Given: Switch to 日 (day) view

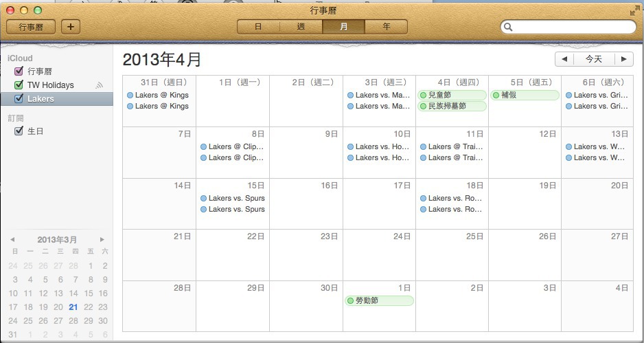Looking at the screenshot, I should [258, 27].
